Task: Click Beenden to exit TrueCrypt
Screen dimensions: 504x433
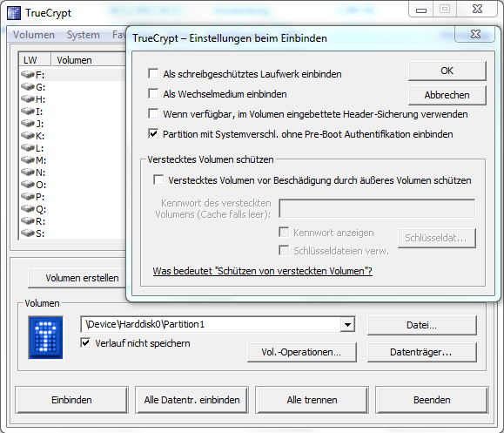Action: coord(433,400)
